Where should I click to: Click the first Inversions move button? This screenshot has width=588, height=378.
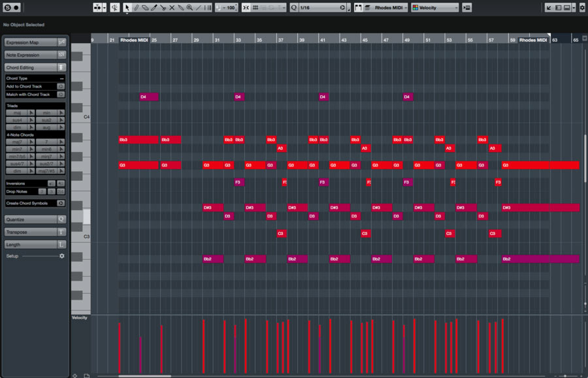(x=52, y=183)
